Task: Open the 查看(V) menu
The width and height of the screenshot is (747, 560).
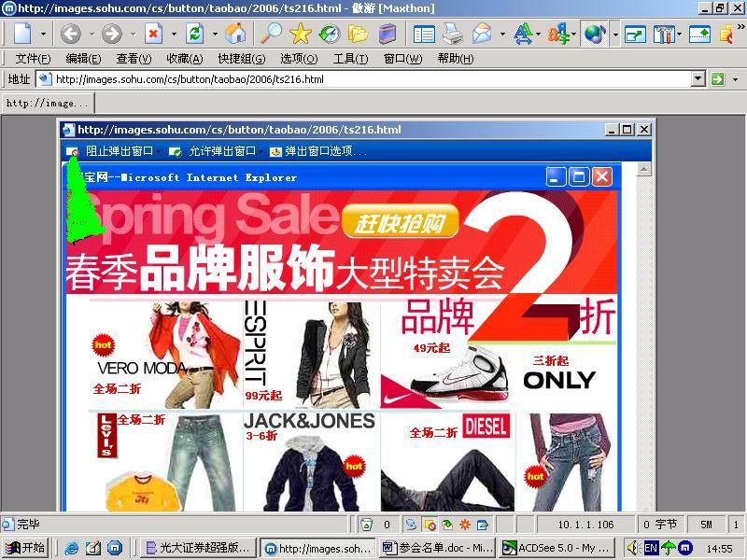Action: tap(134, 59)
